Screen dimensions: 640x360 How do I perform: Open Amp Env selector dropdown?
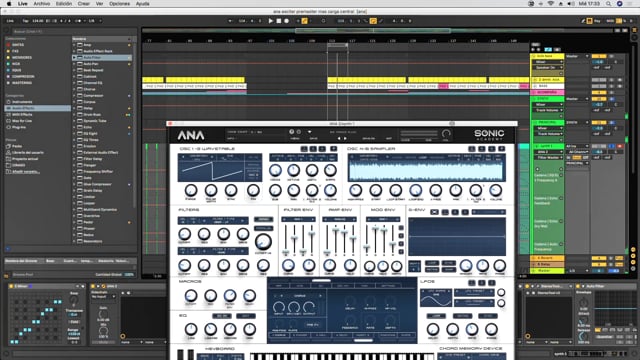point(340,220)
